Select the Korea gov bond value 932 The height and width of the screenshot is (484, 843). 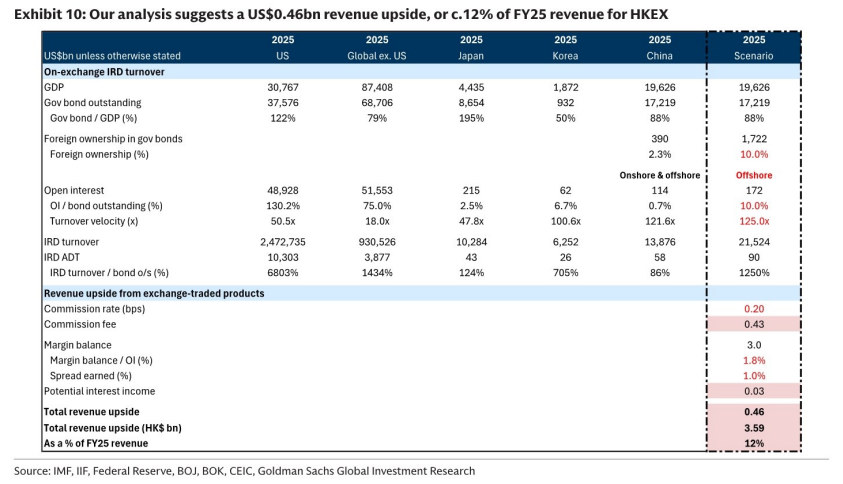tap(566, 103)
